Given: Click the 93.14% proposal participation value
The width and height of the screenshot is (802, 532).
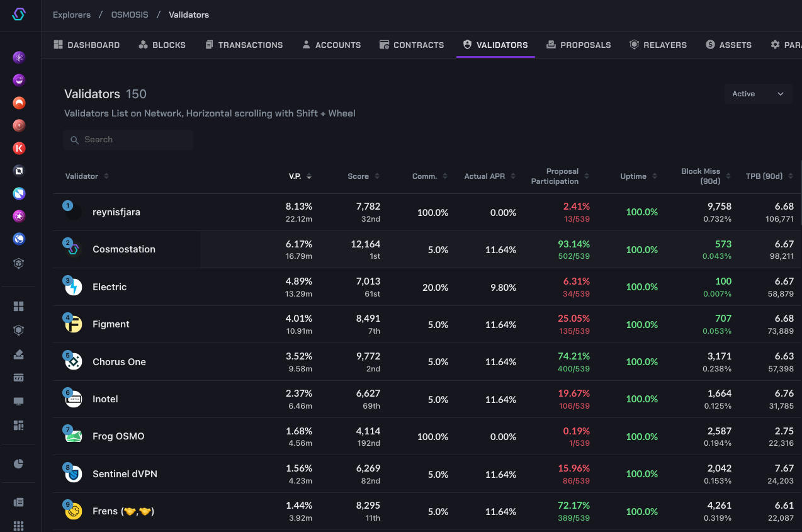Looking at the screenshot, I should click(x=573, y=244).
